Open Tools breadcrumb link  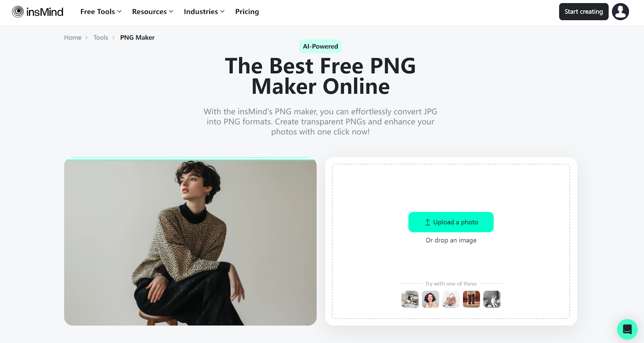(101, 37)
